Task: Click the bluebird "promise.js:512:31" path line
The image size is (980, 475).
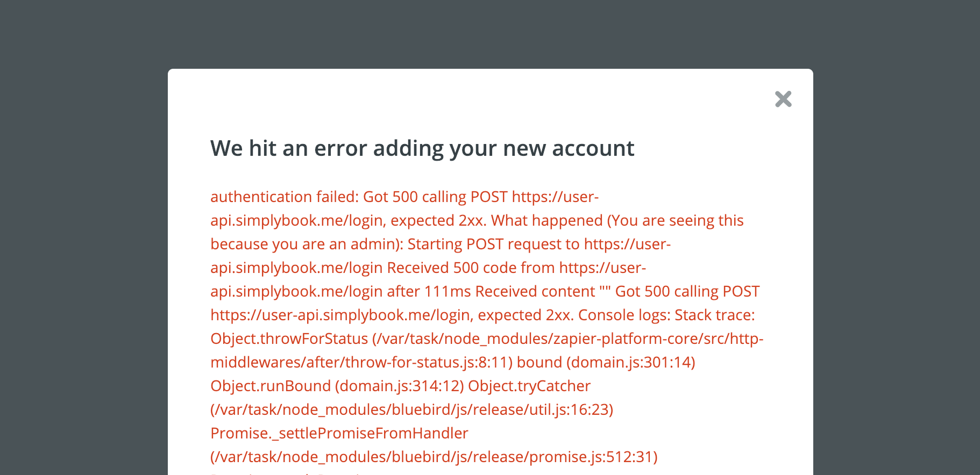Action: click(x=434, y=457)
